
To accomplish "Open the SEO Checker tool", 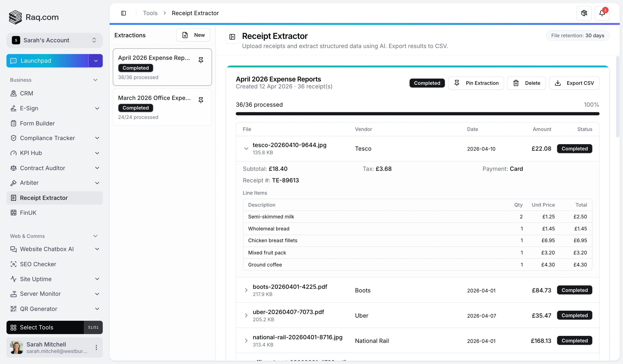I will (x=38, y=264).
